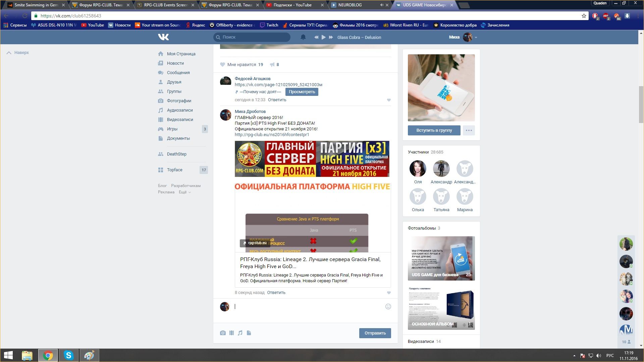Open Группы in sidebar
This screenshot has height=362, width=644.
[x=174, y=91]
